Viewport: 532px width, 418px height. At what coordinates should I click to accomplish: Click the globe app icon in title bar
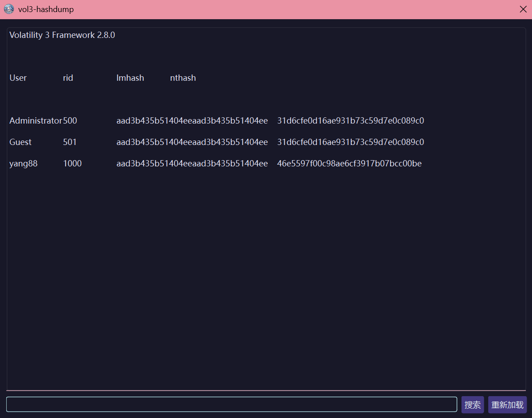(x=9, y=9)
